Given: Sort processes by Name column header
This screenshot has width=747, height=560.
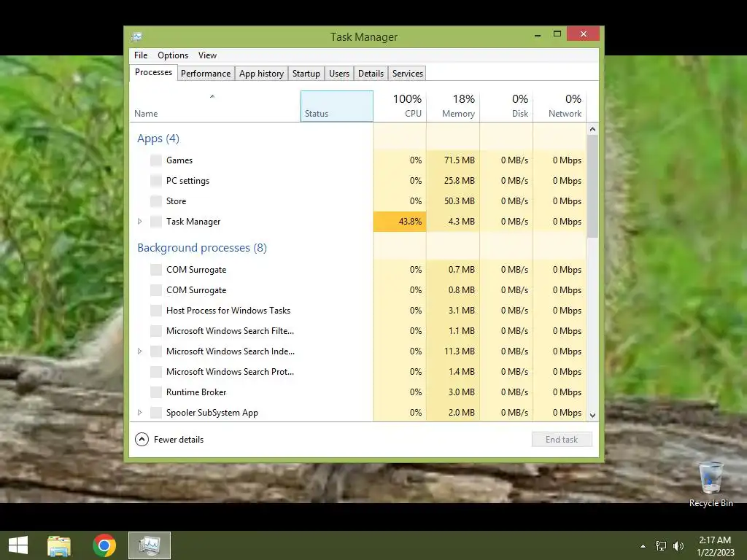Looking at the screenshot, I should tap(215, 106).
